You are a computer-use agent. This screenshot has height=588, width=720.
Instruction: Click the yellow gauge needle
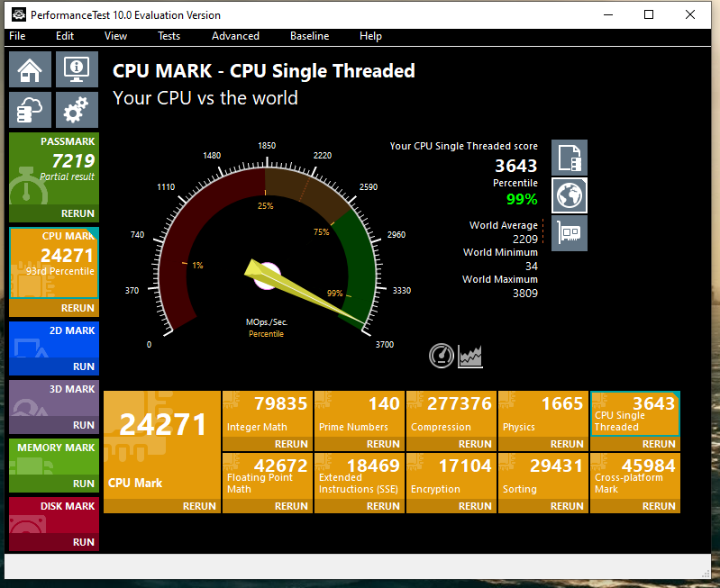click(x=305, y=294)
